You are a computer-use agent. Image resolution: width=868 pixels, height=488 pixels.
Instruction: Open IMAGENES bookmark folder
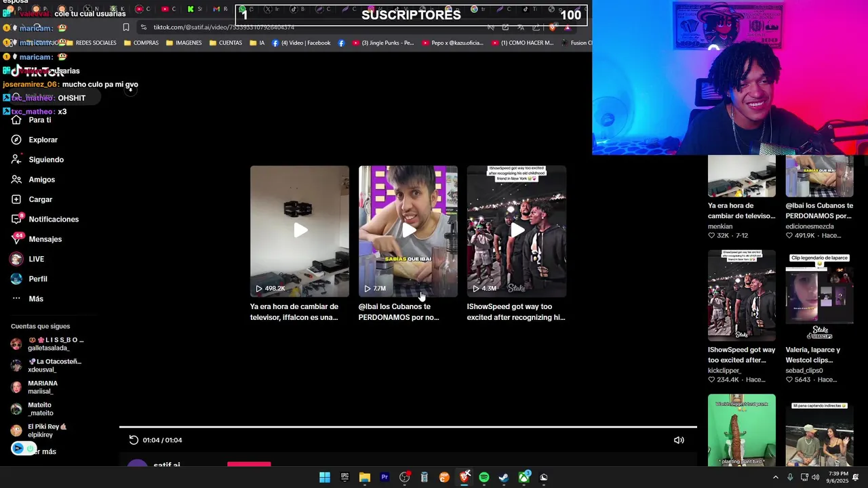(183, 43)
